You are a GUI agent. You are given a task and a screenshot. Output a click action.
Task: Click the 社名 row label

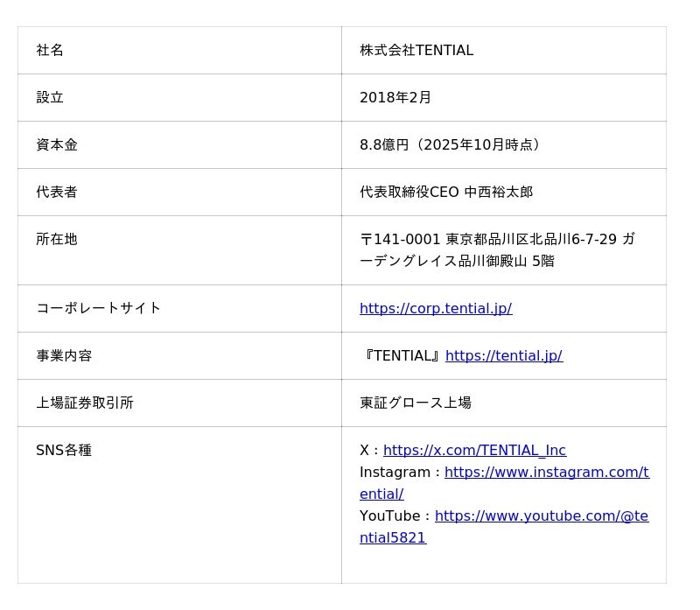(x=50, y=51)
